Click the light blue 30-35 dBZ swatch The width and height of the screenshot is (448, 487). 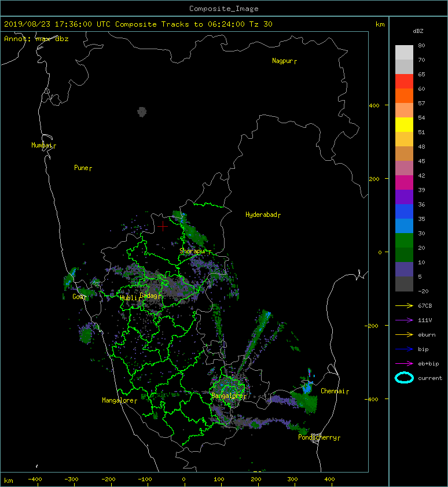pyautogui.click(x=404, y=226)
